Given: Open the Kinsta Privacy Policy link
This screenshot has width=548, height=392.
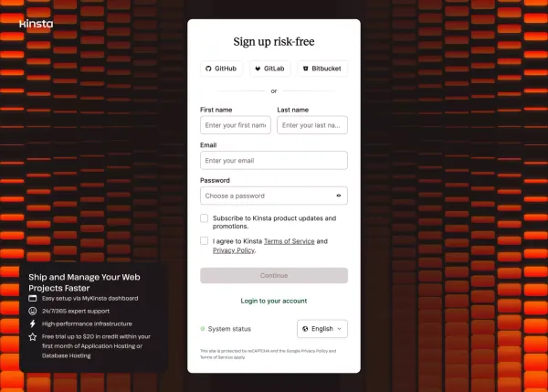Looking at the screenshot, I should (234, 250).
